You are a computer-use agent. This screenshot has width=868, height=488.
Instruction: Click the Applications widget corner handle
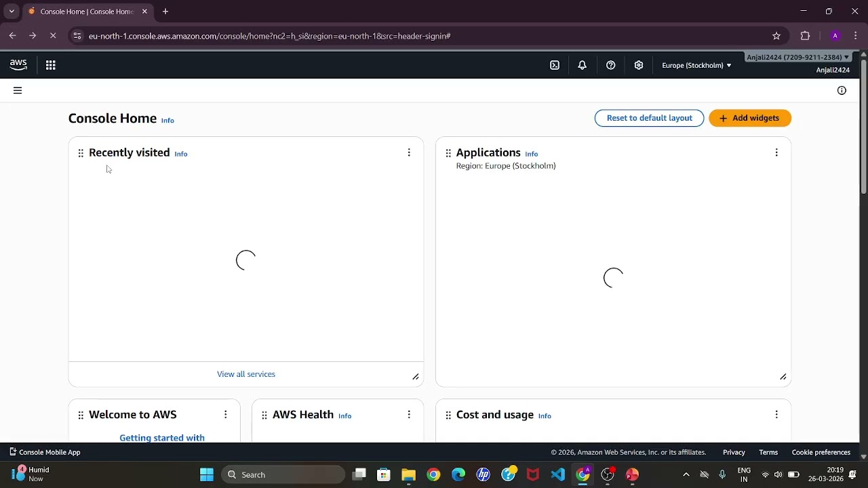783,377
